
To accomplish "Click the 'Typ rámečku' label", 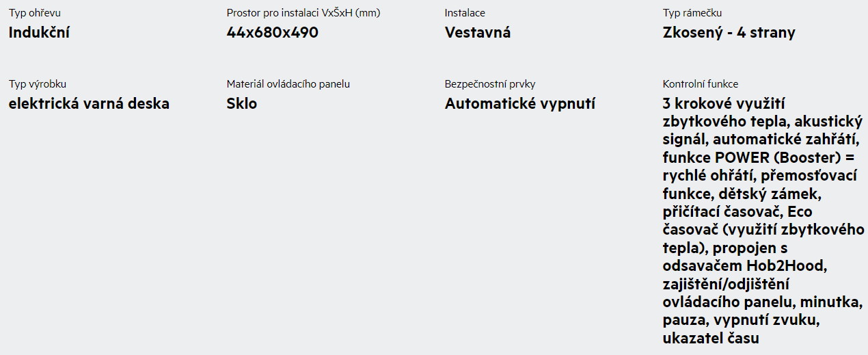I will coord(692,13).
